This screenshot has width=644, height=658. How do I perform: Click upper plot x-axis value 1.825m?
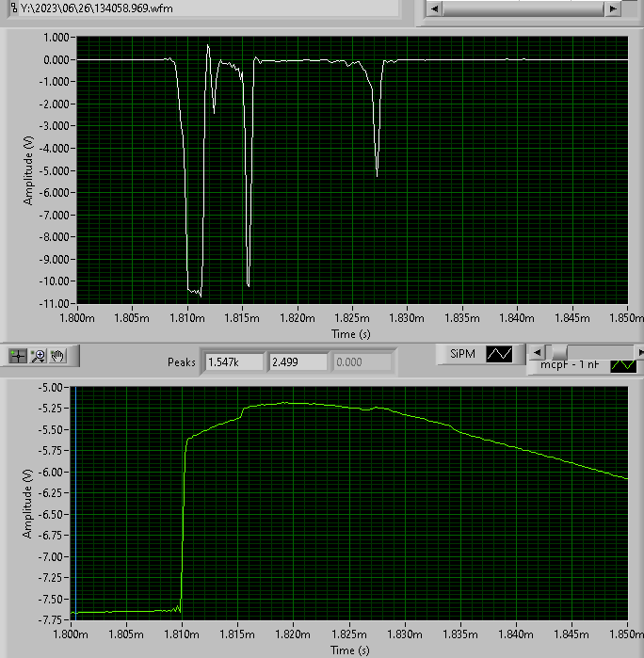[x=352, y=318]
